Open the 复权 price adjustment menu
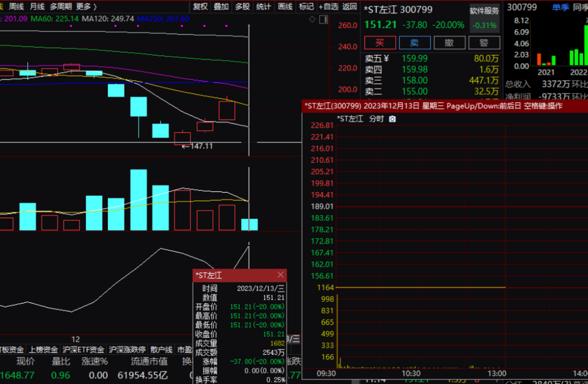The height and width of the screenshot is (384, 588). coord(200,7)
